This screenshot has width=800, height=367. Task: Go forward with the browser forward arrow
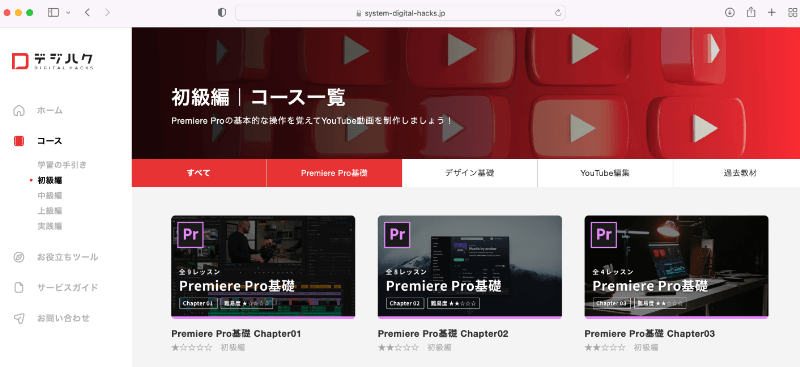[107, 13]
